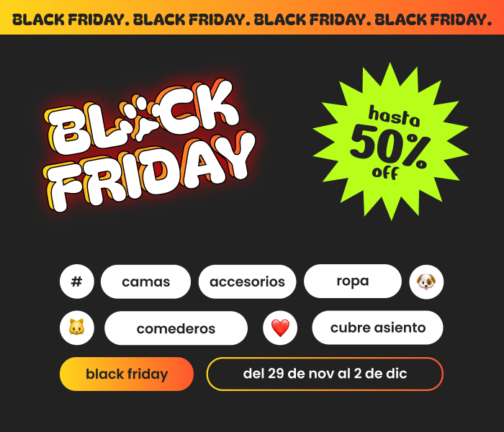This screenshot has width=504, height=432.
Task: Click the large 50% number in the starburst
Action: click(390, 145)
